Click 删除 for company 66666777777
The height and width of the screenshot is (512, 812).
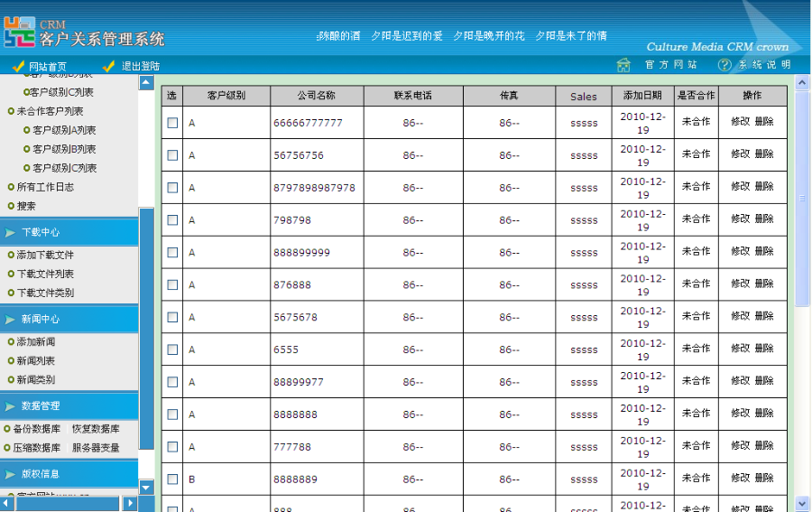click(764, 122)
